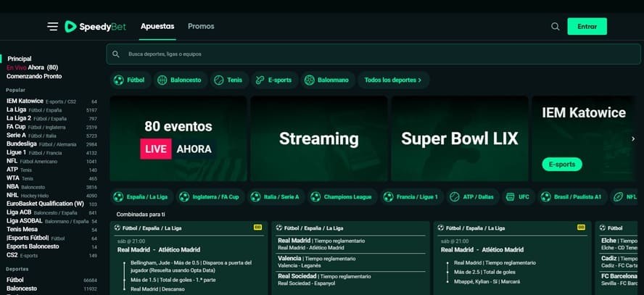Screen dimensions: 644x295
Task: Open IEM Katowice in Popular list
Action: 51,101
